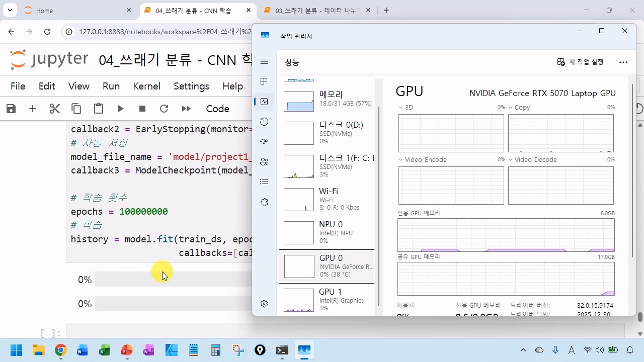Expand the 3D GPU engine graph dropdown

point(401,108)
